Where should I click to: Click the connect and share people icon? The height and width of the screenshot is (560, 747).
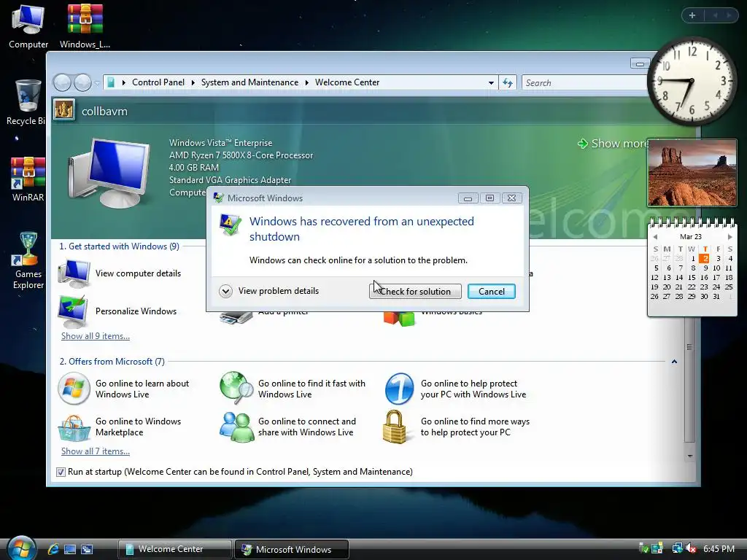[x=236, y=427]
